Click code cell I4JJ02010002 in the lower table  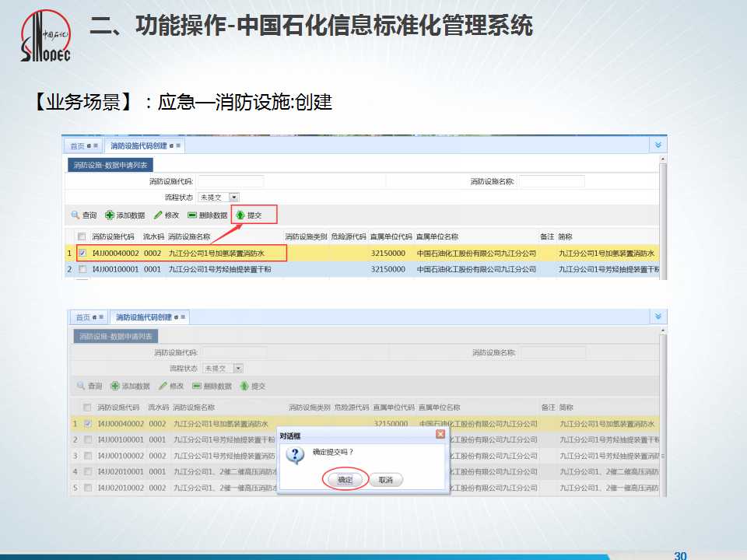[x=121, y=488]
